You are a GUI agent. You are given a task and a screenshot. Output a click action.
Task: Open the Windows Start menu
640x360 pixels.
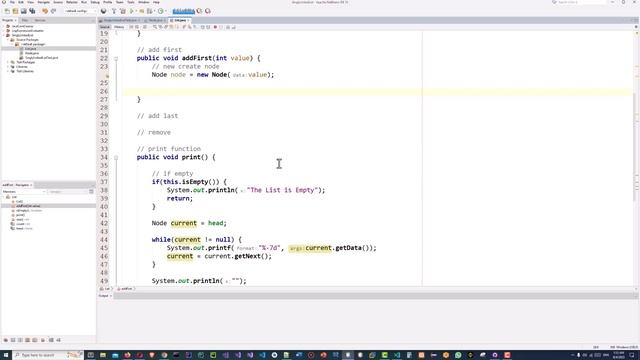6,355
